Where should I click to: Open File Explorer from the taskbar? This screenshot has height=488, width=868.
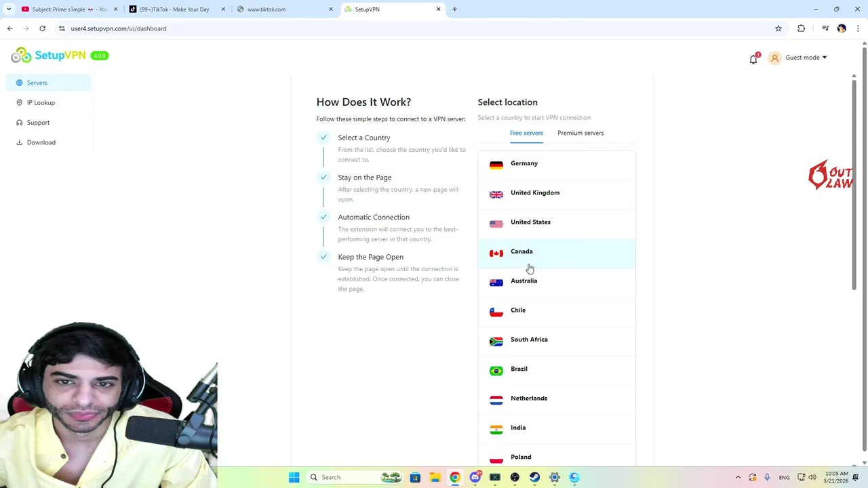435,477
